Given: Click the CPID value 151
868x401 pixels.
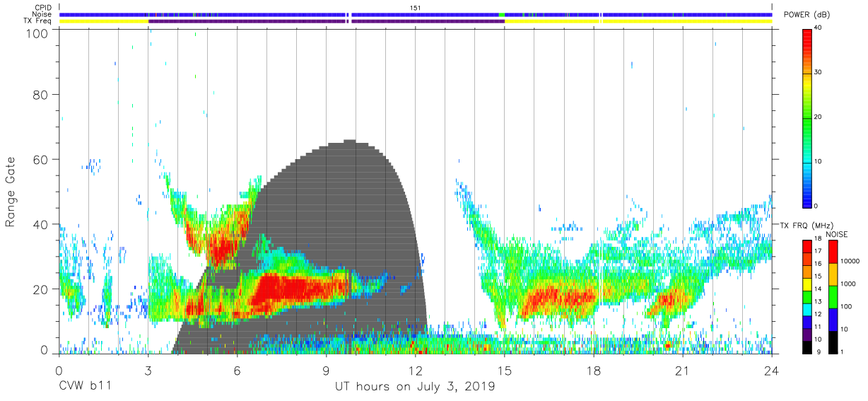Looking at the screenshot, I should 416,8.
